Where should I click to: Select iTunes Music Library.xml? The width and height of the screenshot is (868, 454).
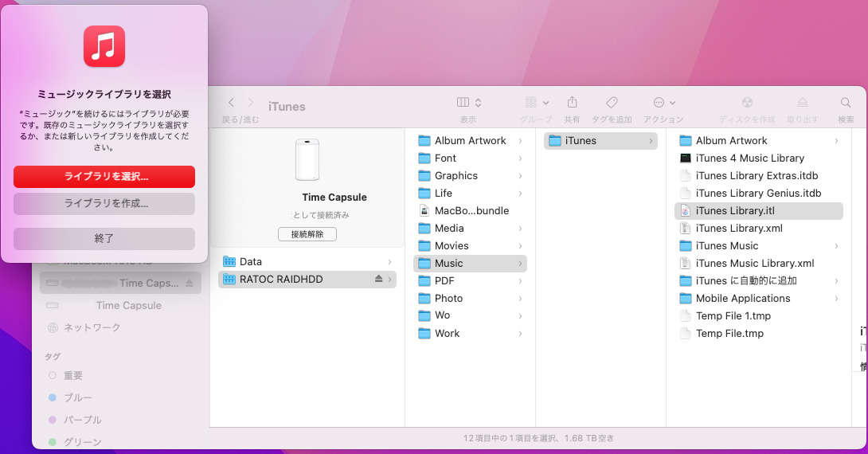(758, 264)
